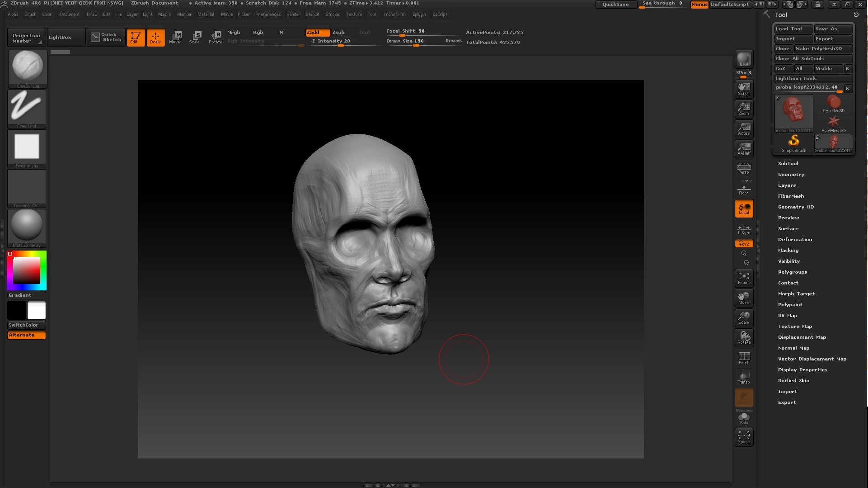This screenshot has width=868, height=488.
Task: Toggle Transp transparency mode
Action: coord(744,377)
